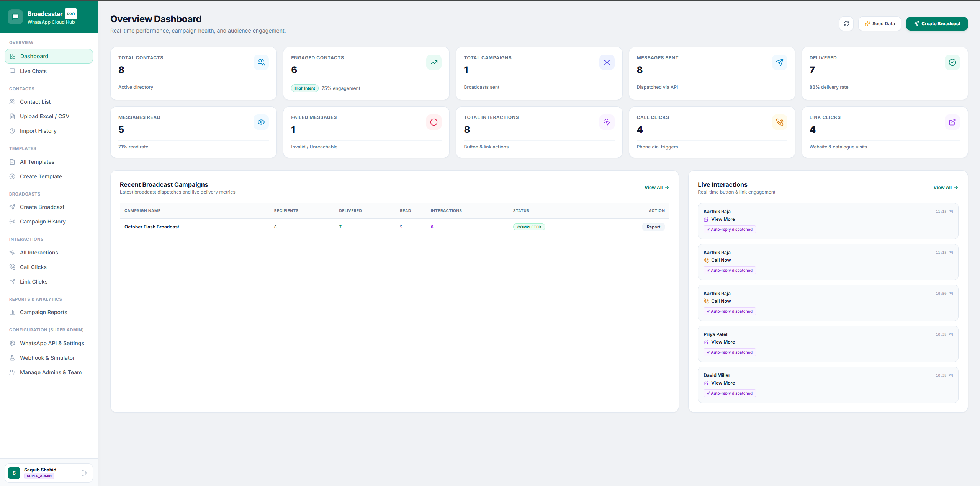
Task: Open the Dashboard menu item
Action: tap(49, 56)
